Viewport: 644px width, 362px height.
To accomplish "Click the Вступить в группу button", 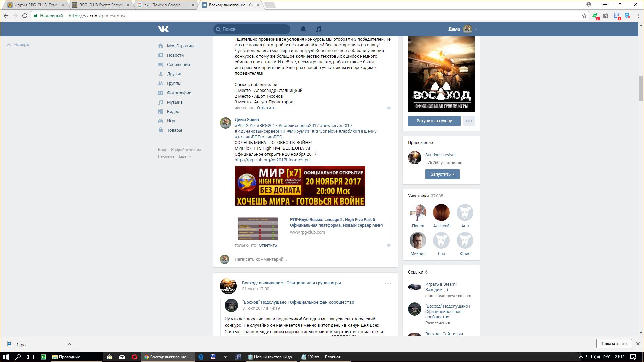I will tap(434, 121).
